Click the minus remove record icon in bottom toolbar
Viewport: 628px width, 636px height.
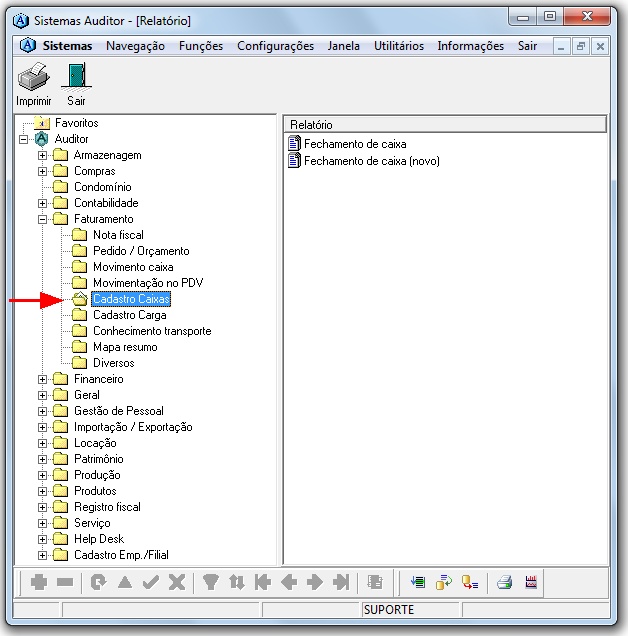tap(65, 582)
